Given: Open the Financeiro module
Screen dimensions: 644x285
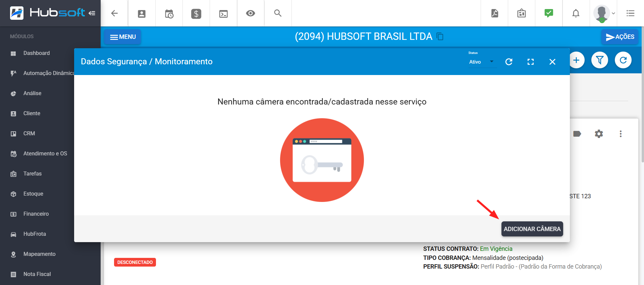Looking at the screenshot, I should click(37, 214).
